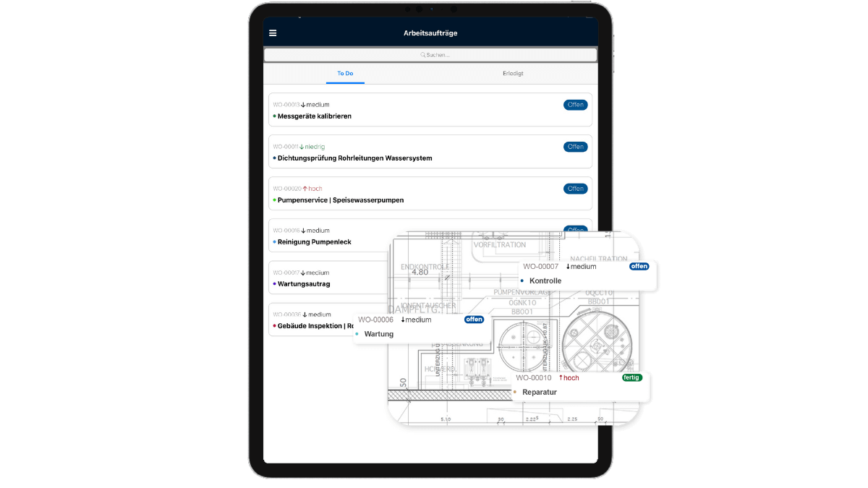Click the Offen badge on WO-00020

coord(575,189)
